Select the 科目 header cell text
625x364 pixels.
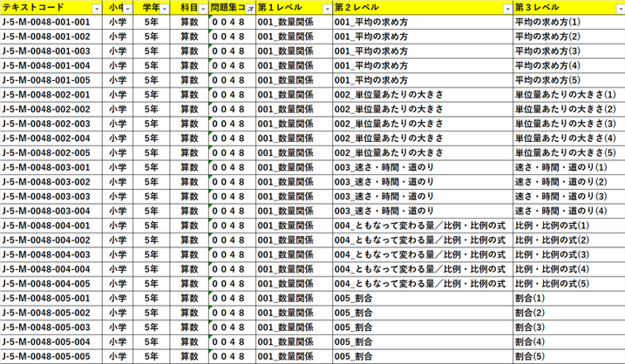189,8
